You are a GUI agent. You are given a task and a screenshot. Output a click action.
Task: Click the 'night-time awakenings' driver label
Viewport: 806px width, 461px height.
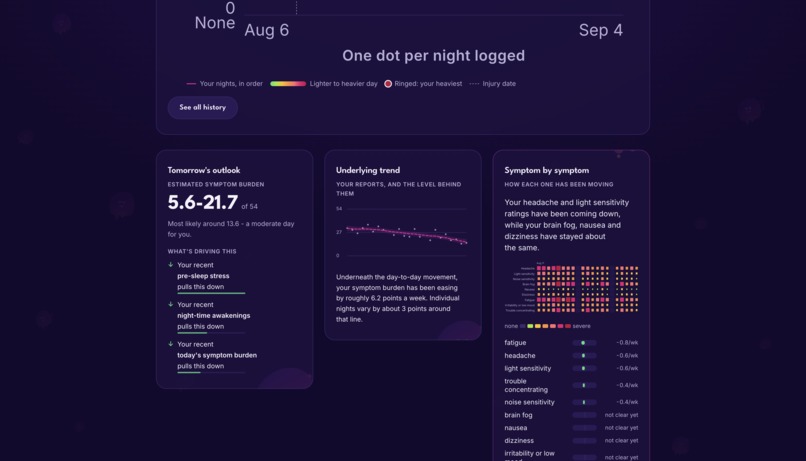click(x=214, y=316)
